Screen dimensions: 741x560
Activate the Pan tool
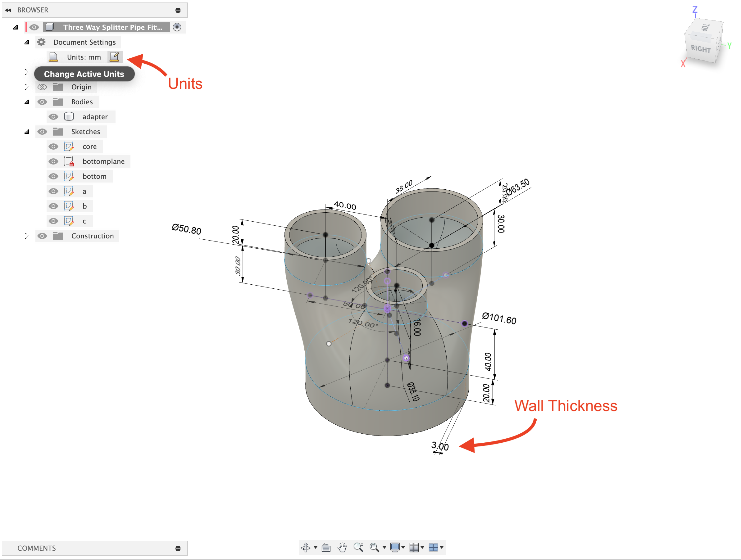[342, 548]
